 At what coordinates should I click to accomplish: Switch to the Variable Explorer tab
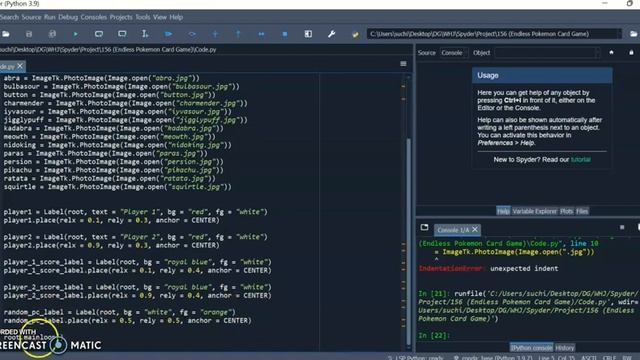click(534, 211)
